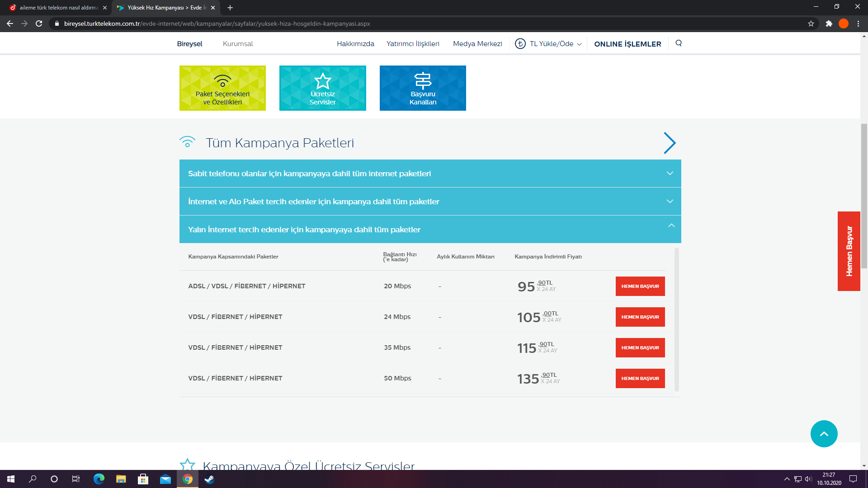The height and width of the screenshot is (488, 868).
Task: Switch to Kurumsal tab
Action: click(x=237, y=44)
